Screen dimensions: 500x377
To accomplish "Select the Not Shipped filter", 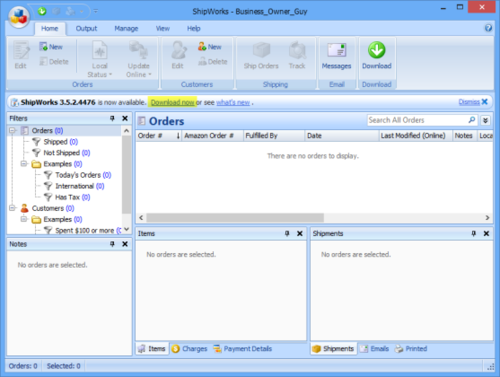I will tap(61, 153).
